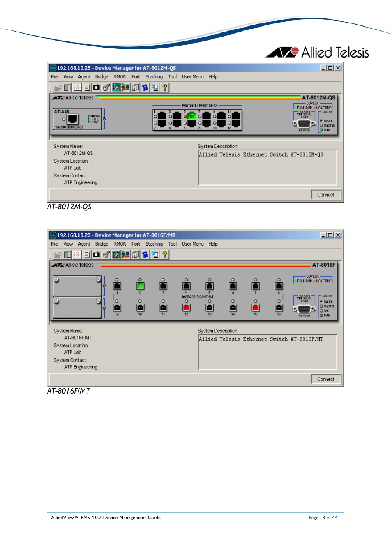This screenshot has height=555, width=392.
Task: Open Stacking menu in the AT-8012M-QS window
Action: coord(154,77)
